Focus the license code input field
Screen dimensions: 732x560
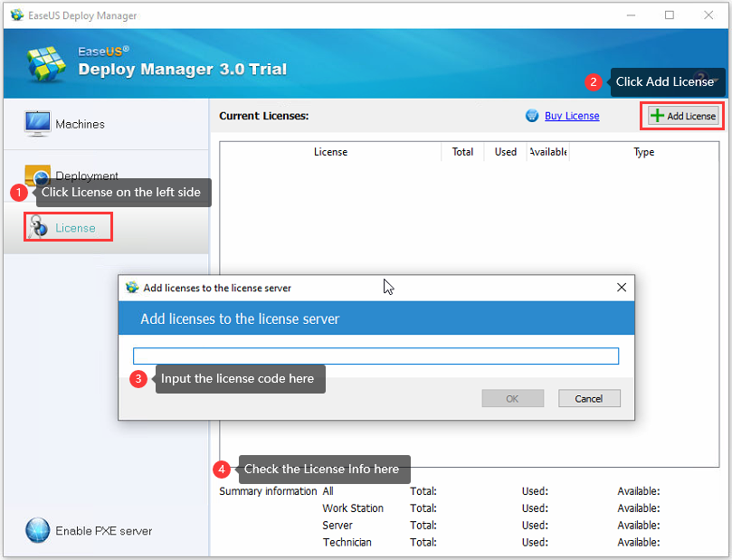tap(376, 356)
